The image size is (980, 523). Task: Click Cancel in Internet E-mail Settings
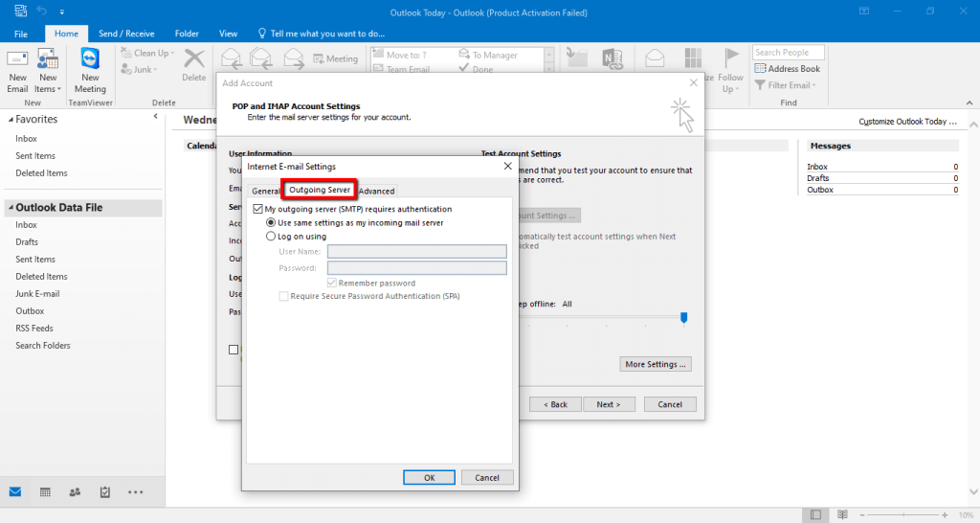[487, 477]
